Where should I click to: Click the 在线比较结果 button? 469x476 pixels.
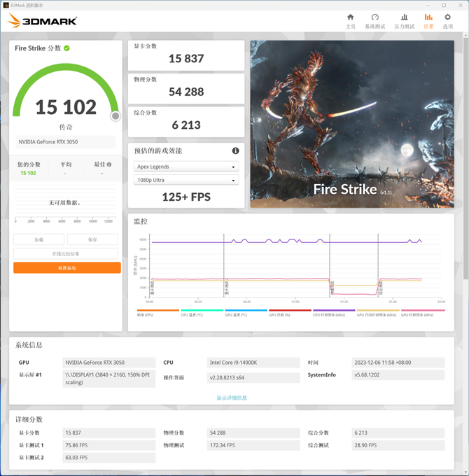(x=66, y=253)
